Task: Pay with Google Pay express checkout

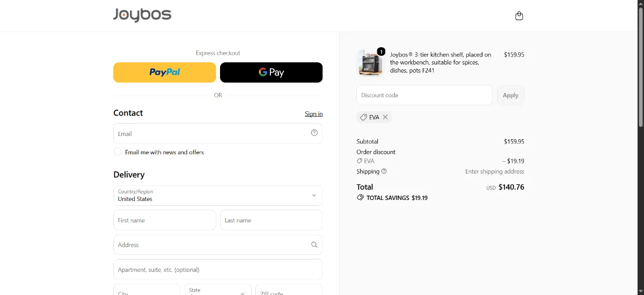Action: click(x=271, y=73)
